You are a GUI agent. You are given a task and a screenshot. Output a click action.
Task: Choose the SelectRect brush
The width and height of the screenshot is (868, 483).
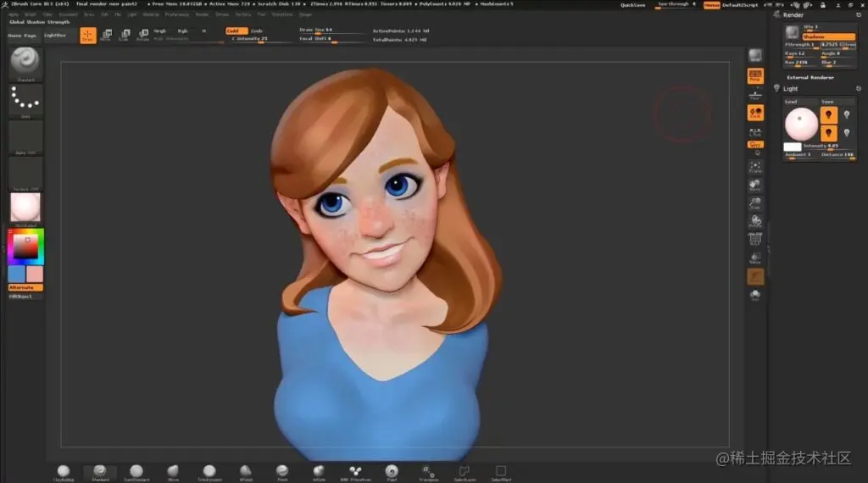tap(501, 473)
